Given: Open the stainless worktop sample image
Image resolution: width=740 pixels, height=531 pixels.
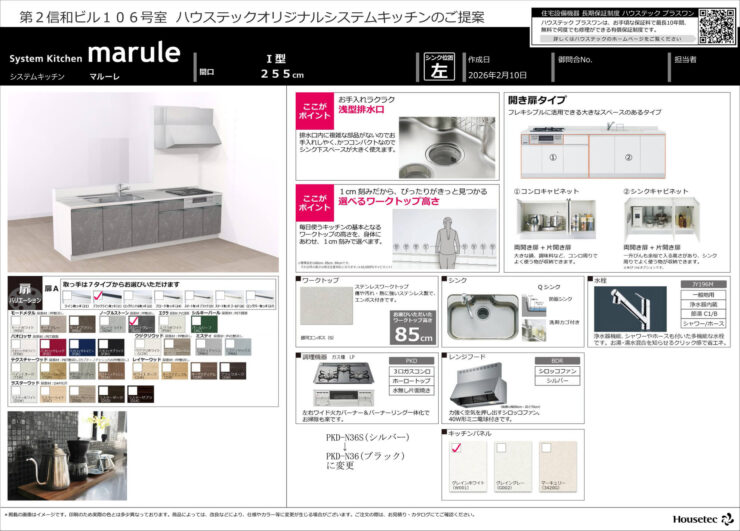Looking at the screenshot, I should point(327,305).
